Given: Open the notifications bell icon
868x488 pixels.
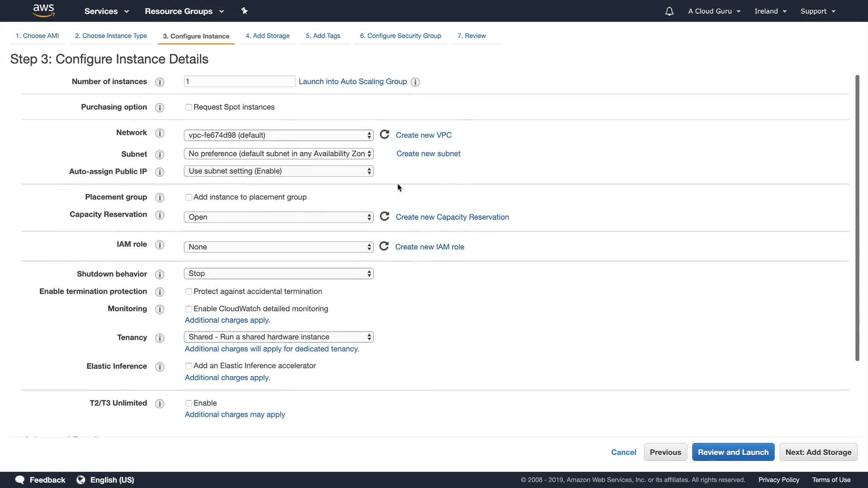Looking at the screenshot, I should [x=669, y=11].
